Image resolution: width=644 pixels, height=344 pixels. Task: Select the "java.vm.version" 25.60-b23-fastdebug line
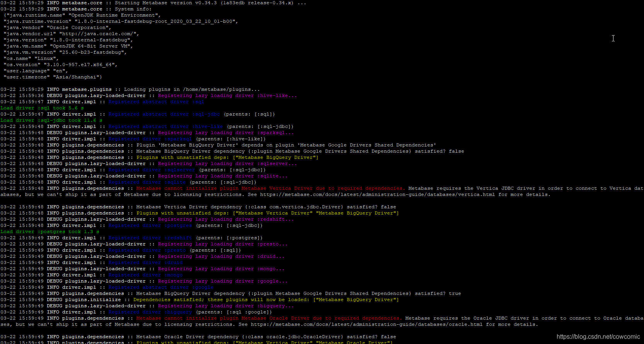pos(65,52)
